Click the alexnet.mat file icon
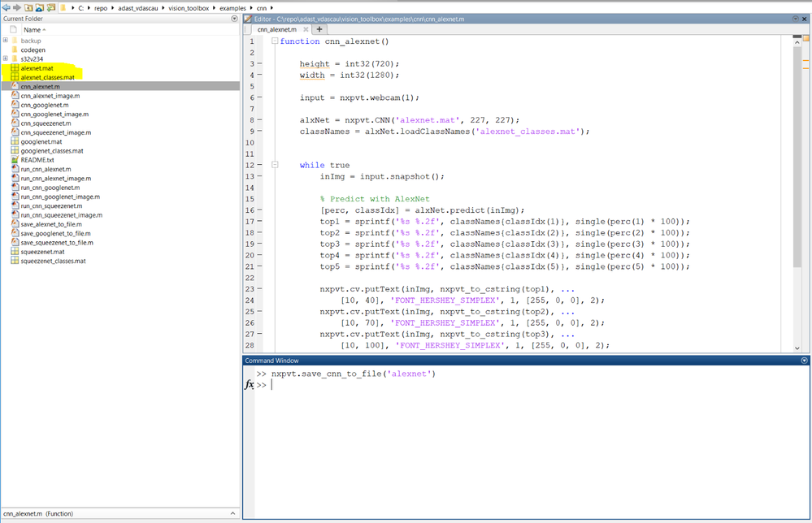 point(15,67)
